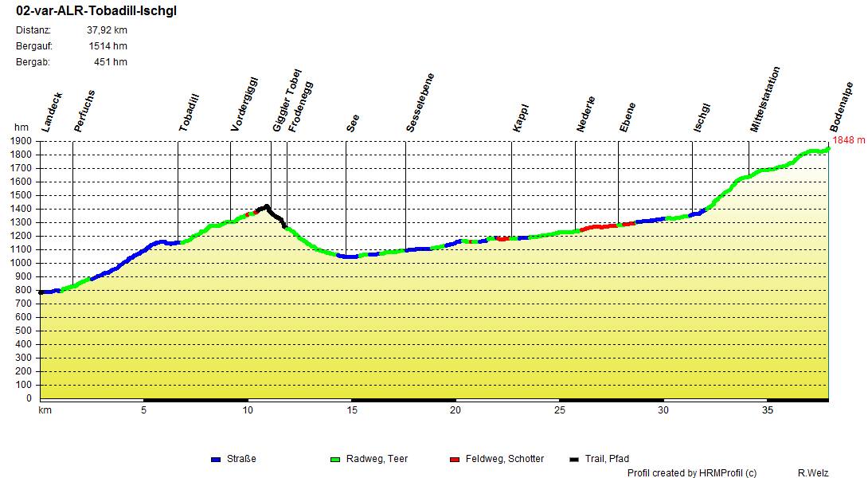Click the Bergauf 1514 hm value
The width and height of the screenshot is (868, 478).
[108, 46]
